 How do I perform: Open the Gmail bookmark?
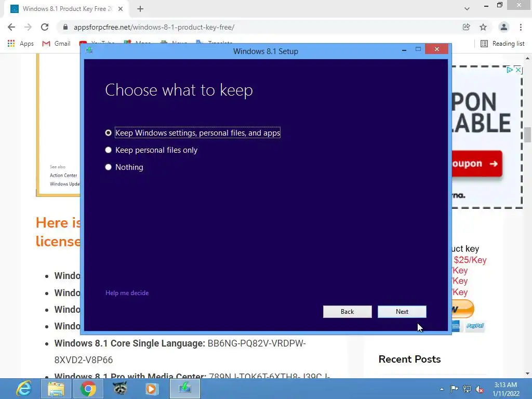(x=56, y=44)
